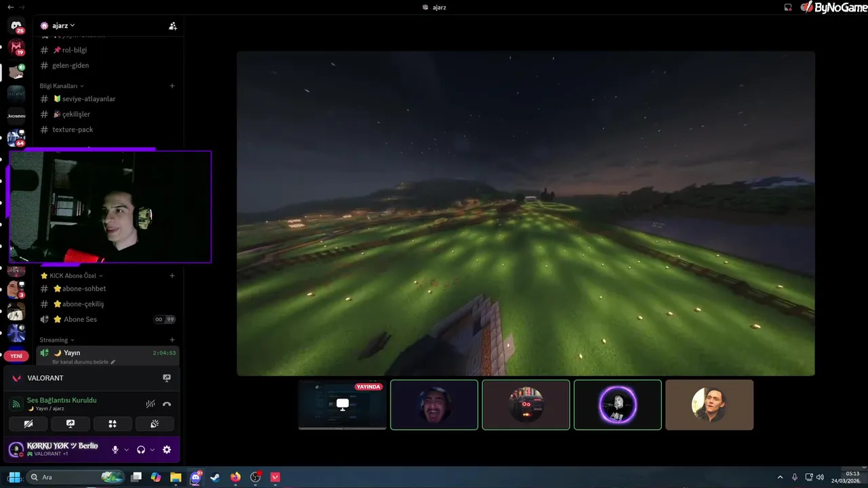Screen dimensions: 868x488
Task: Open Task View on the taskbar
Action: (136, 477)
